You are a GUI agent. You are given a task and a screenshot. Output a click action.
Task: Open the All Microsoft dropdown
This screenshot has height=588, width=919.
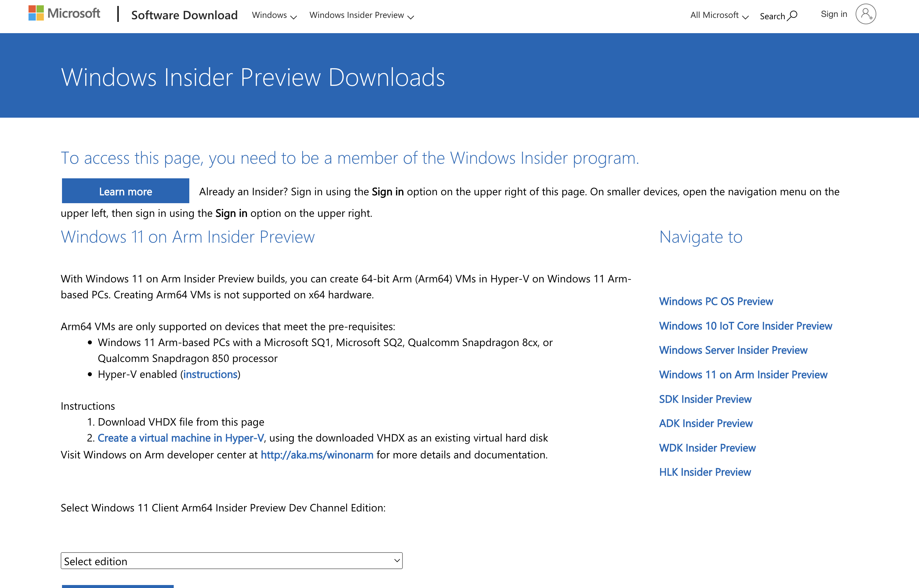(719, 15)
